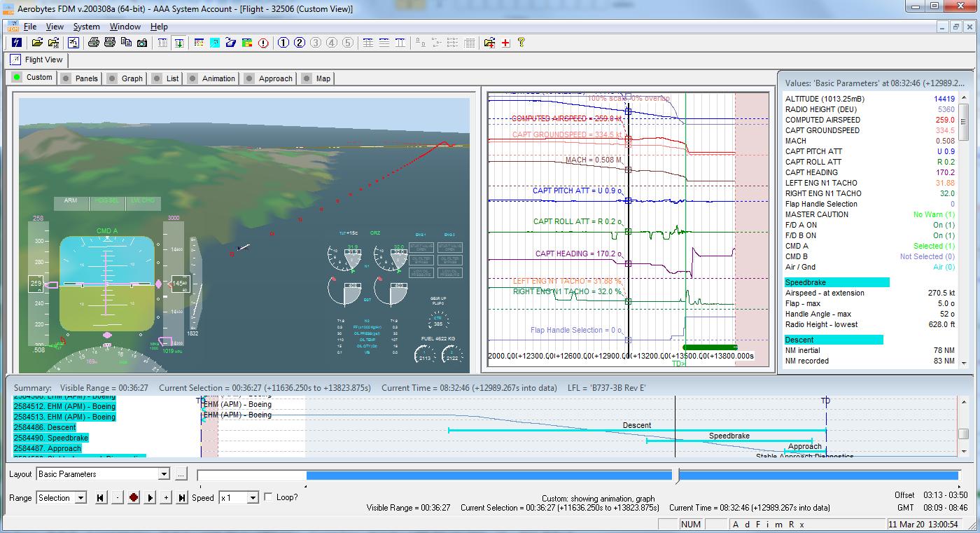Open the Layout Basic Parameters dropdown
The height and width of the screenshot is (533, 980).
pos(164,474)
